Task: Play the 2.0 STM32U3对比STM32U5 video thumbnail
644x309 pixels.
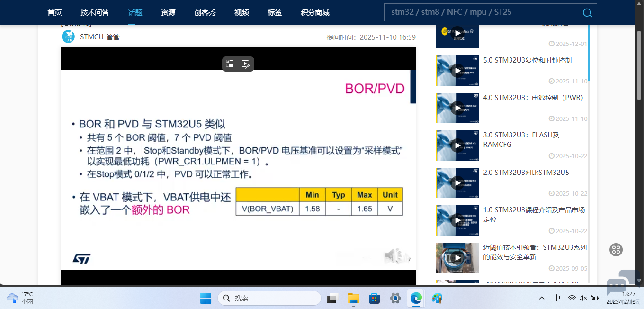Action: point(457,183)
